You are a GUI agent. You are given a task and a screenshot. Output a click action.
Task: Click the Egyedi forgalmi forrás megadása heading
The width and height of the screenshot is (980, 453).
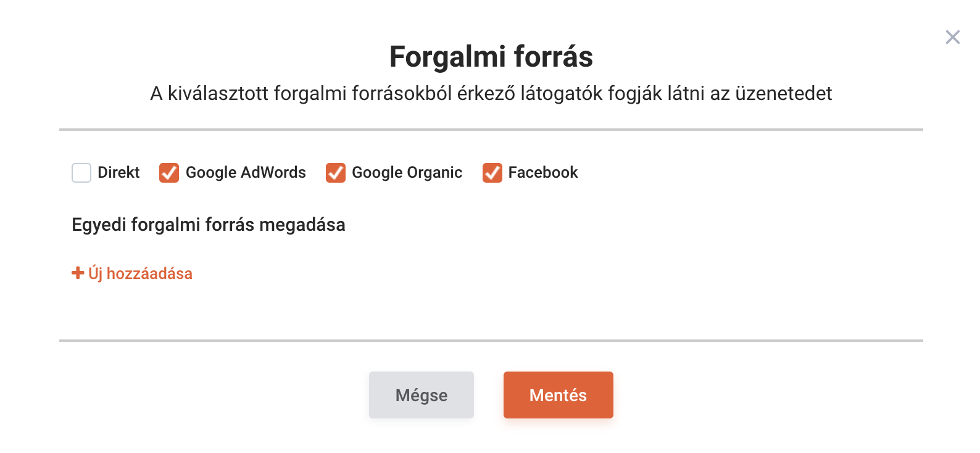click(x=209, y=225)
